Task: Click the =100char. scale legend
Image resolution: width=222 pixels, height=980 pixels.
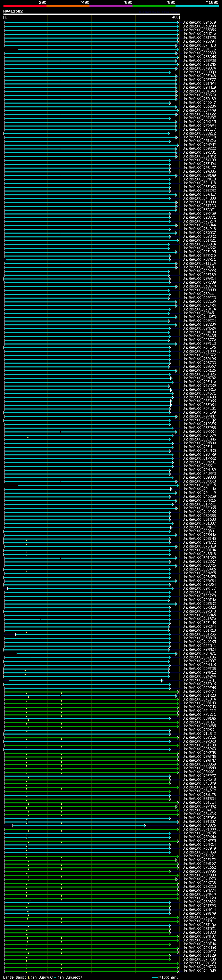Action: pyautogui.click(x=165, y=977)
